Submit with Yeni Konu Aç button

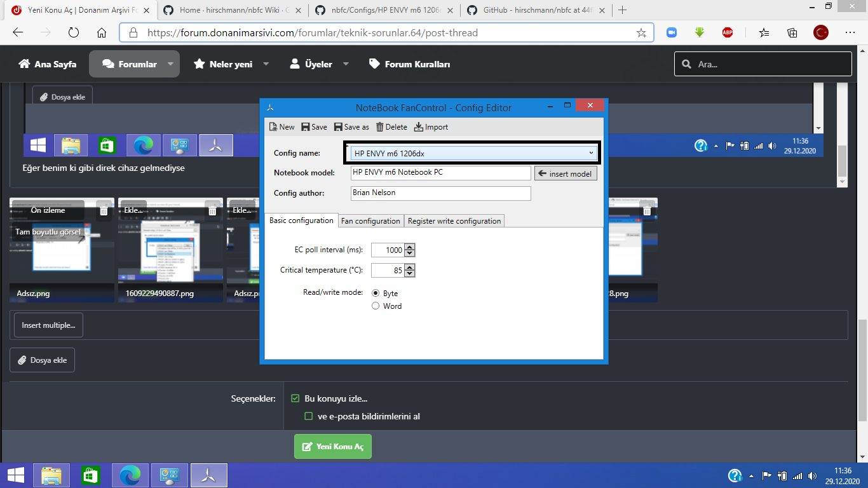(333, 447)
